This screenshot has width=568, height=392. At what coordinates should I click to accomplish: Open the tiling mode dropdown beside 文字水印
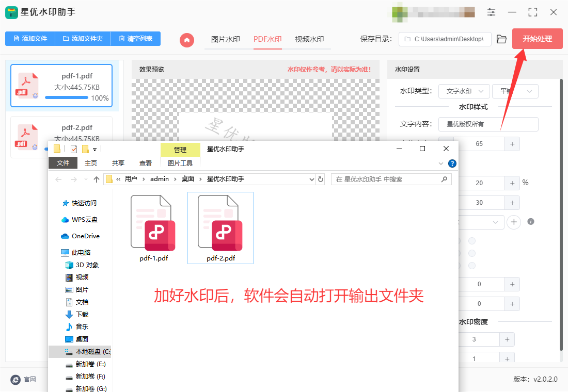pyautogui.click(x=515, y=91)
